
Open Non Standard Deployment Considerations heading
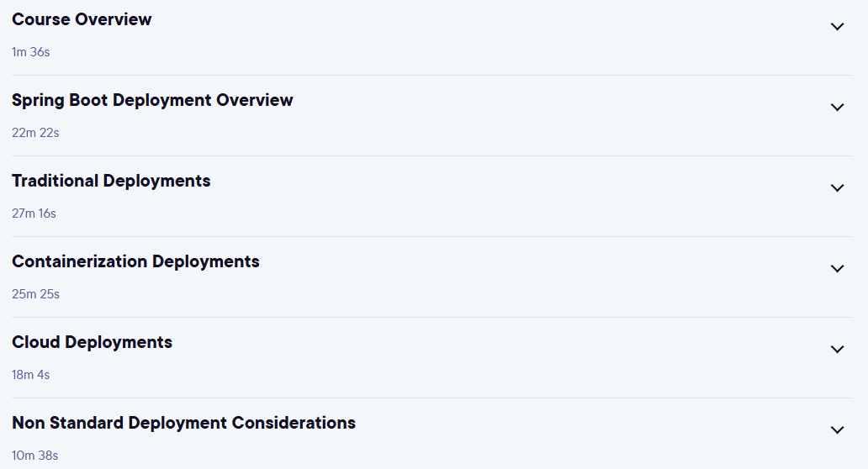[184, 423]
